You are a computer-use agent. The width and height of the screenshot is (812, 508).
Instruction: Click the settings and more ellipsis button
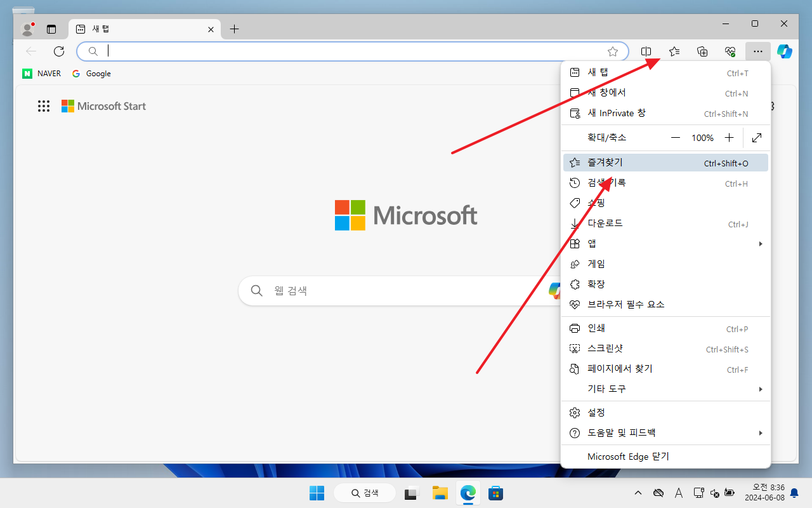(758, 51)
